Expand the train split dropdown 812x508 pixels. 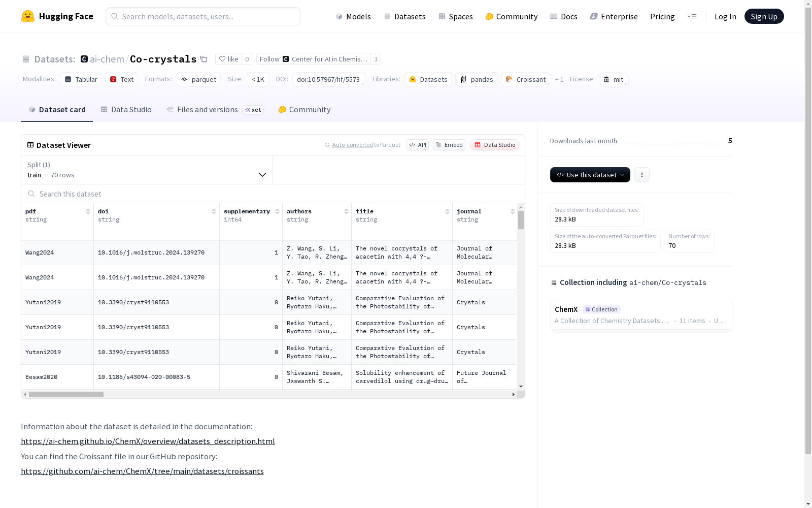[x=147, y=170]
